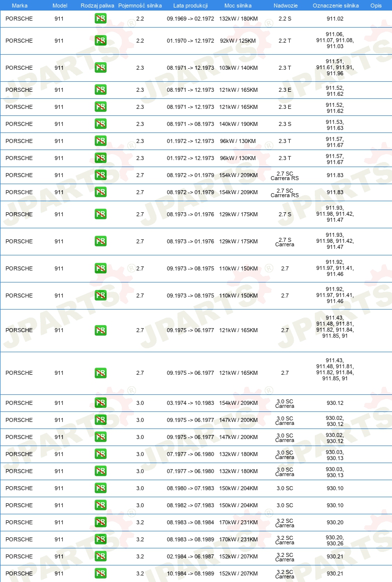Click the fuel icon in the 02.1984 -> 06.1987 row
Viewport: 392px width, 582px height.
tap(100, 556)
